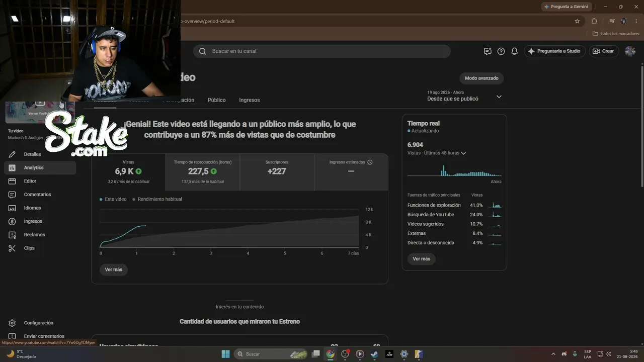Click the green up arrow beside 227,5
The image size is (644, 362).
[214, 171]
